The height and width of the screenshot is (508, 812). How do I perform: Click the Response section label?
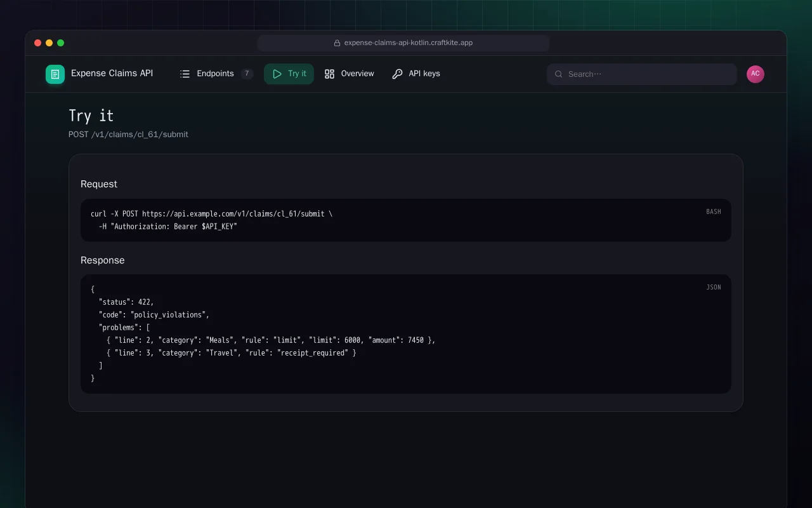(x=103, y=260)
